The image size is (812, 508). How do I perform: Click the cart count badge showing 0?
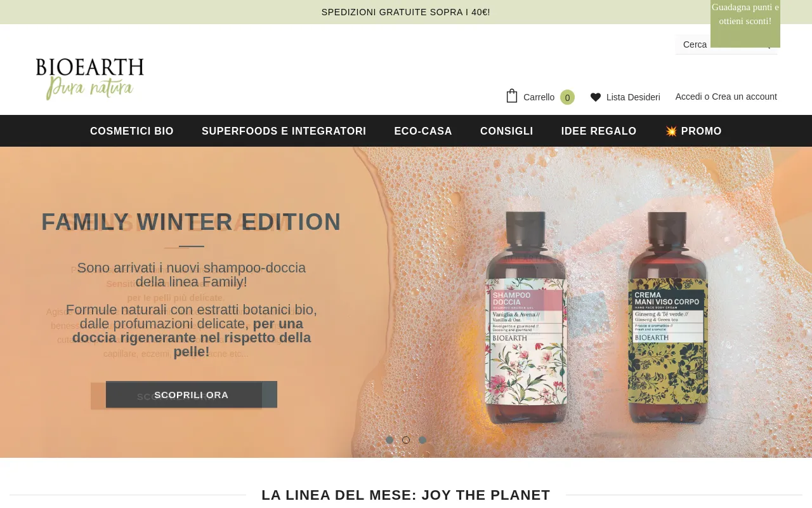pos(567,97)
